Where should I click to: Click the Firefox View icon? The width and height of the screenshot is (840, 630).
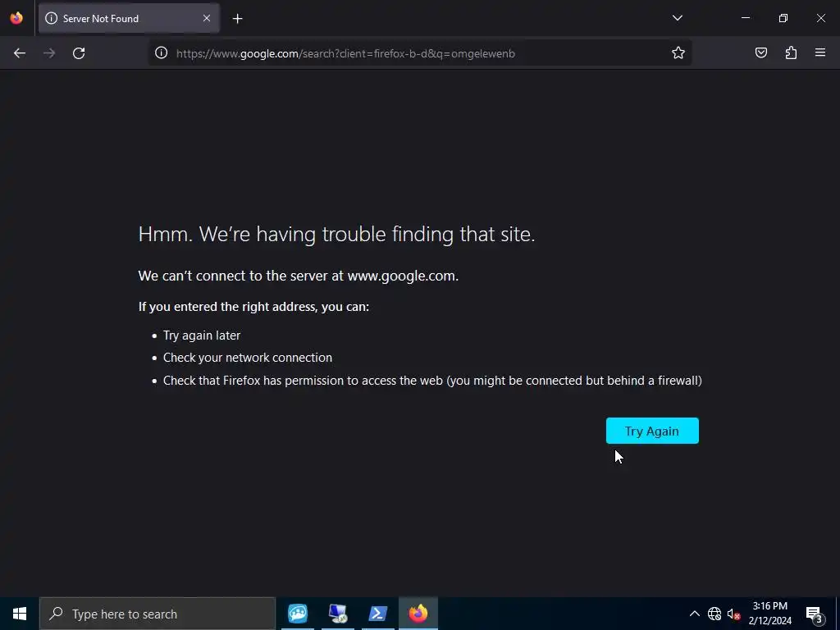point(16,18)
